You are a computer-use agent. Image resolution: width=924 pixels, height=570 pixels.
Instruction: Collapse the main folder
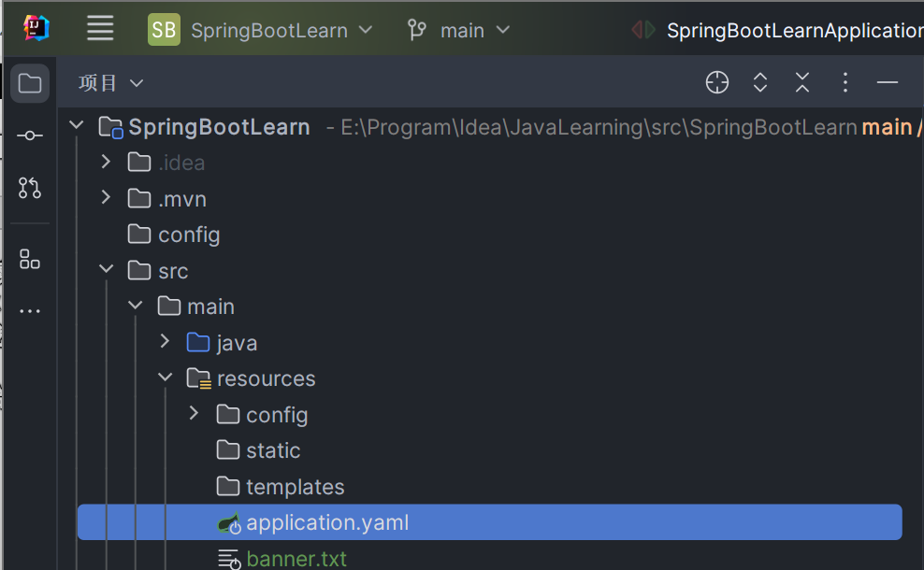(136, 305)
